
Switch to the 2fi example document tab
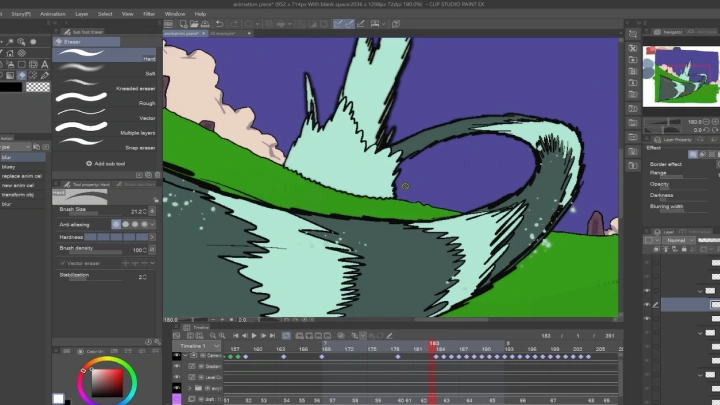(223, 34)
